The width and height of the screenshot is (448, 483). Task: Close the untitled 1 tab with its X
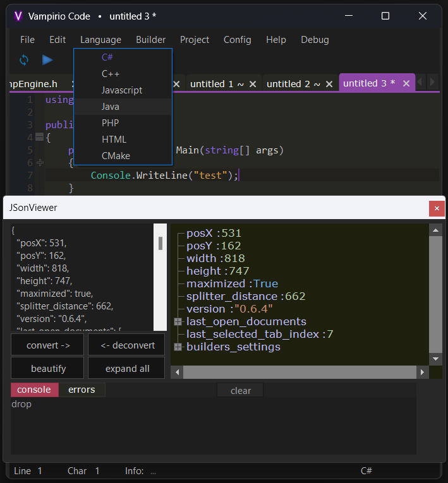253,84
